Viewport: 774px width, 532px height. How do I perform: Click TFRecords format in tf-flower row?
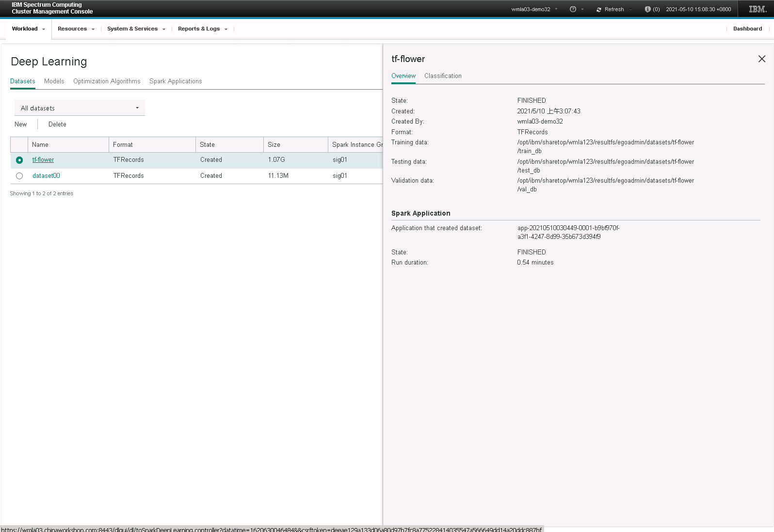[129, 160]
